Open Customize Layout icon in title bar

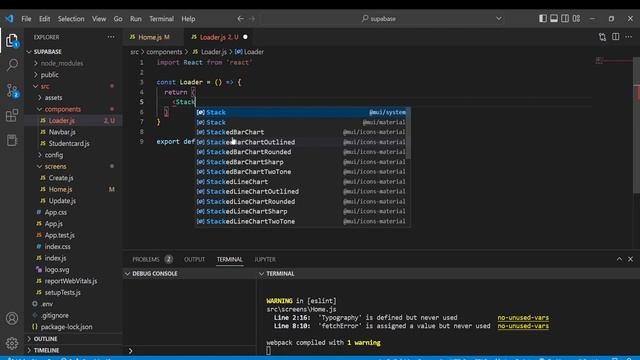click(576, 18)
